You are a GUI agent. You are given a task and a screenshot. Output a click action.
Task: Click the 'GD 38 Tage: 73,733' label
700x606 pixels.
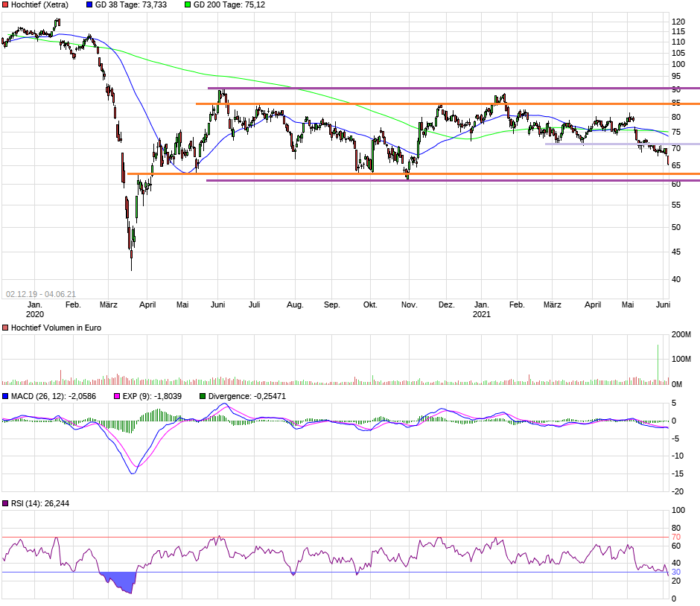coord(131,5)
